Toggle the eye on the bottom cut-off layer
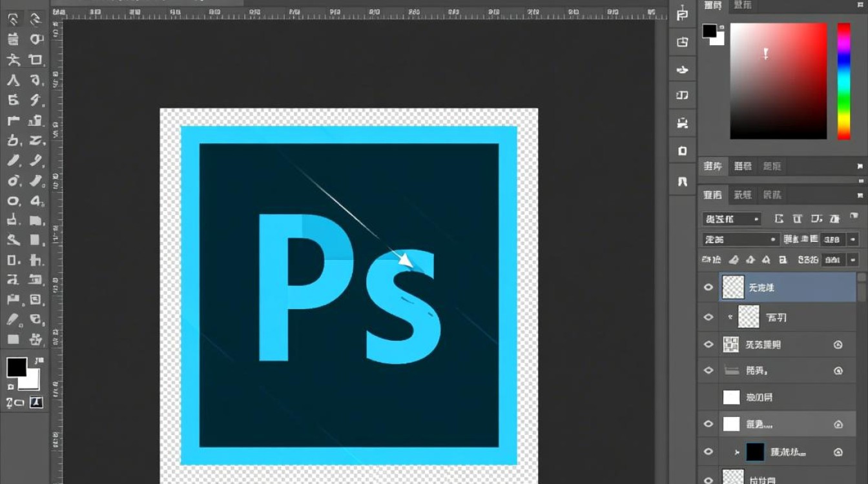 [708, 479]
